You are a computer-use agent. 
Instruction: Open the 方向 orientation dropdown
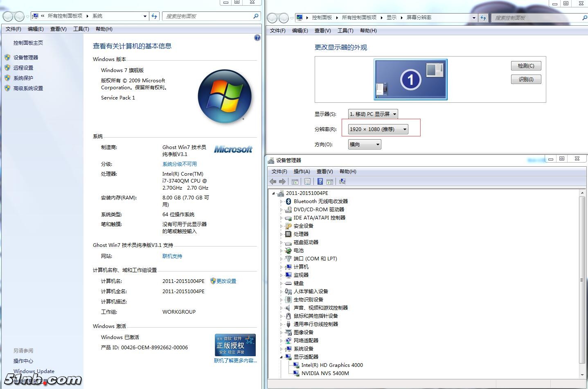pyautogui.click(x=364, y=145)
